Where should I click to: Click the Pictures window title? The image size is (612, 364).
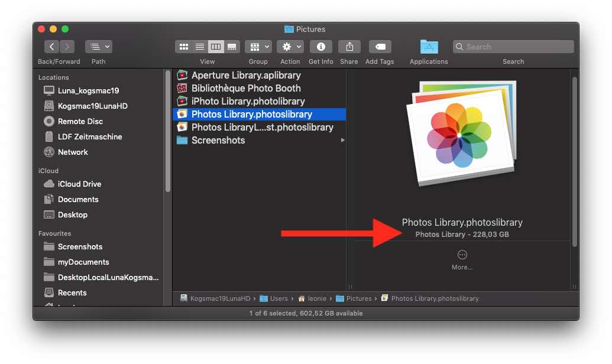click(x=310, y=30)
